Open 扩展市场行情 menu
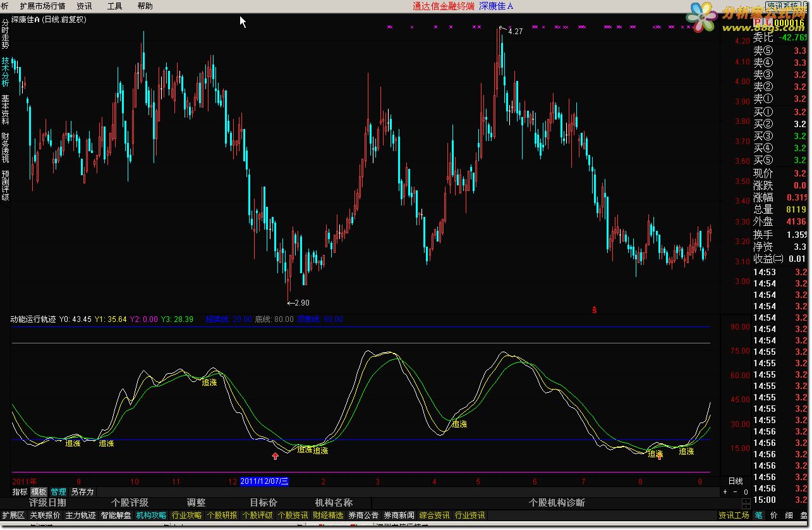This screenshot has height=530, width=812. pos(42,6)
